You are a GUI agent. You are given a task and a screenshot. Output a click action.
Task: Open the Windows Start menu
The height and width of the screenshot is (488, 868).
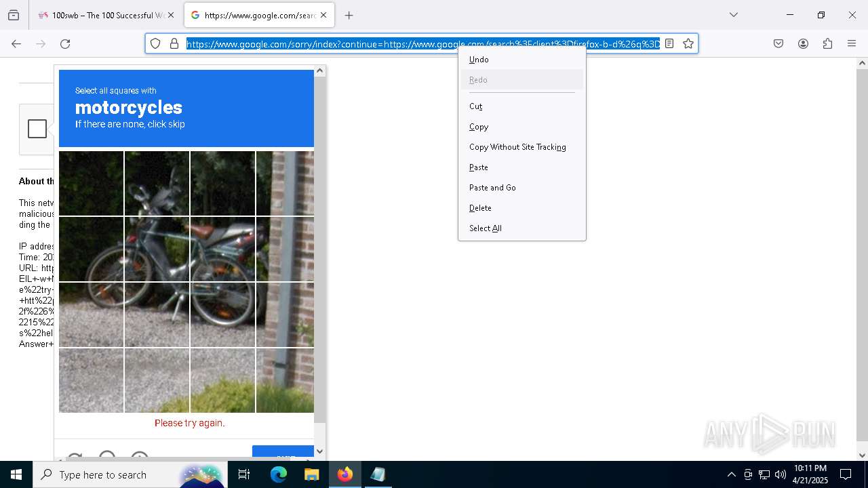pyautogui.click(x=16, y=474)
